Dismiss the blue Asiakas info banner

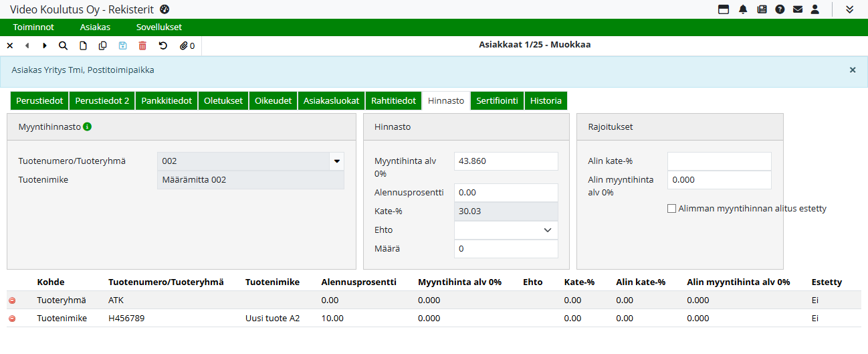click(852, 70)
